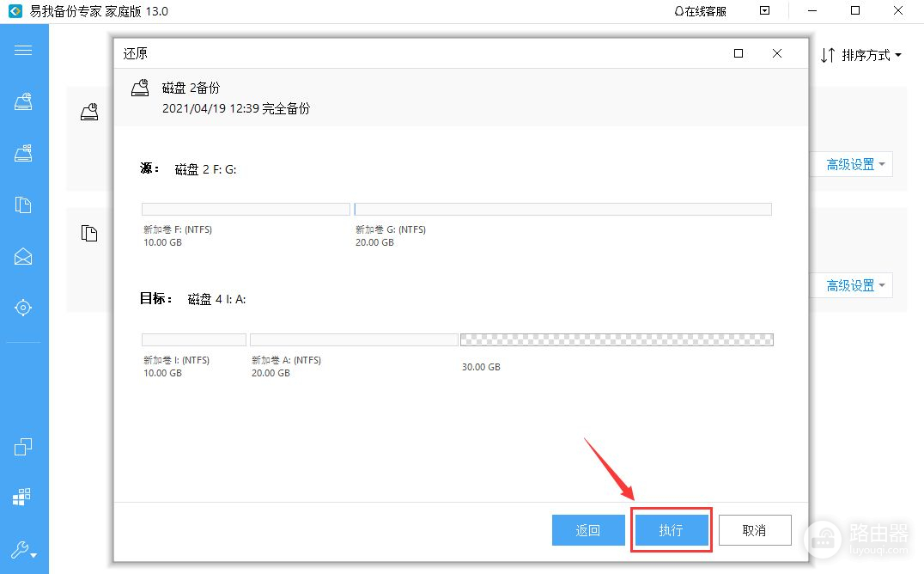Click the 取消 button

click(x=754, y=531)
